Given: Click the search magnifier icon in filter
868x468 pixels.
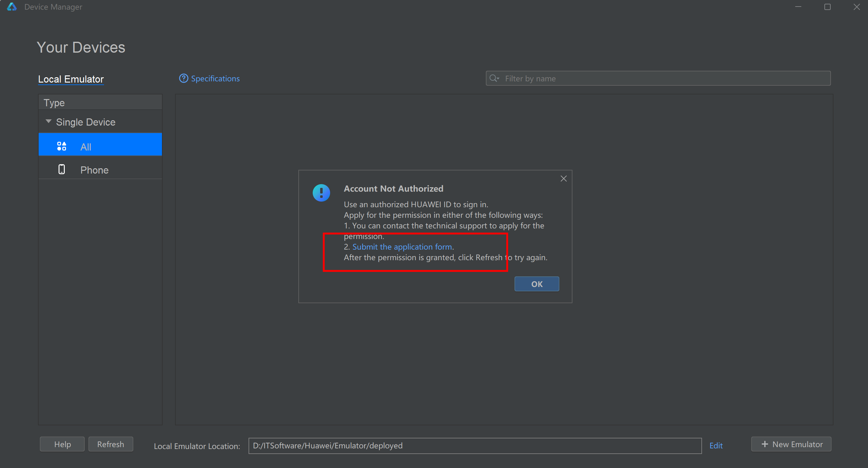Looking at the screenshot, I should pyautogui.click(x=494, y=78).
